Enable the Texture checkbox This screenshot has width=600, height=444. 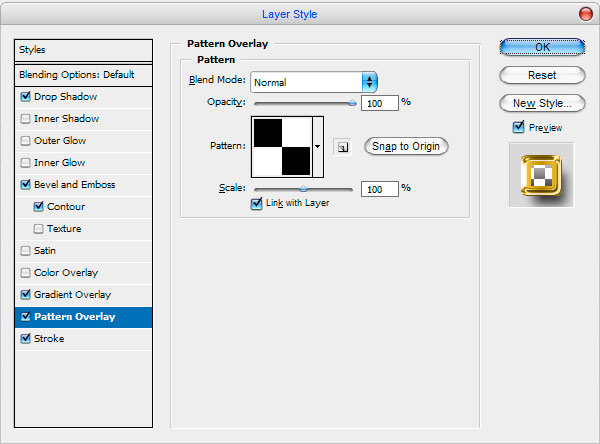pyautogui.click(x=38, y=229)
